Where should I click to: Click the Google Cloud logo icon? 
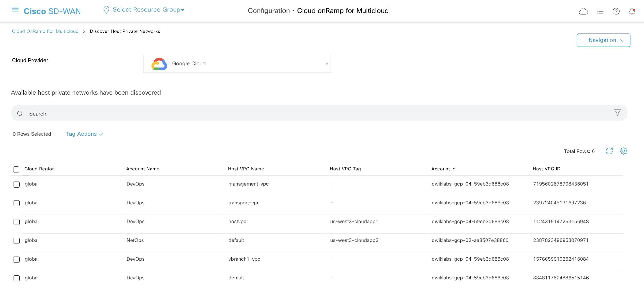[159, 64]
